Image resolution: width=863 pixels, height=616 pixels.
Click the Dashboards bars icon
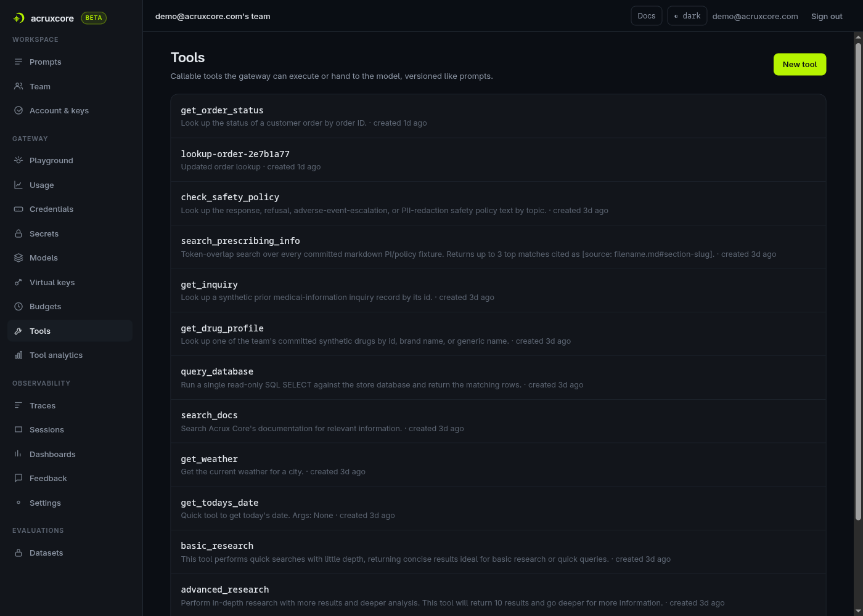click(x=18, y=454)
